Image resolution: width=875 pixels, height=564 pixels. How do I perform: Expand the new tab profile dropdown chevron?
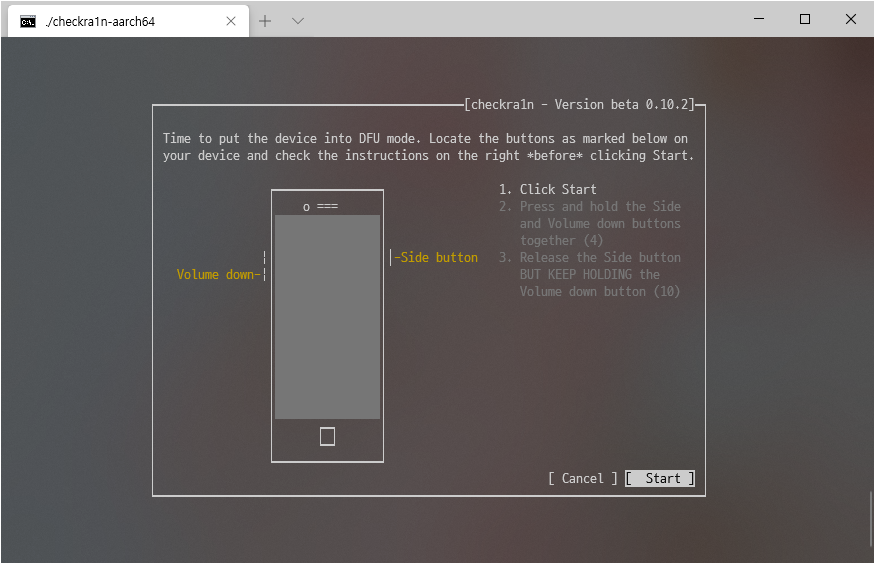tap(298, 21)
